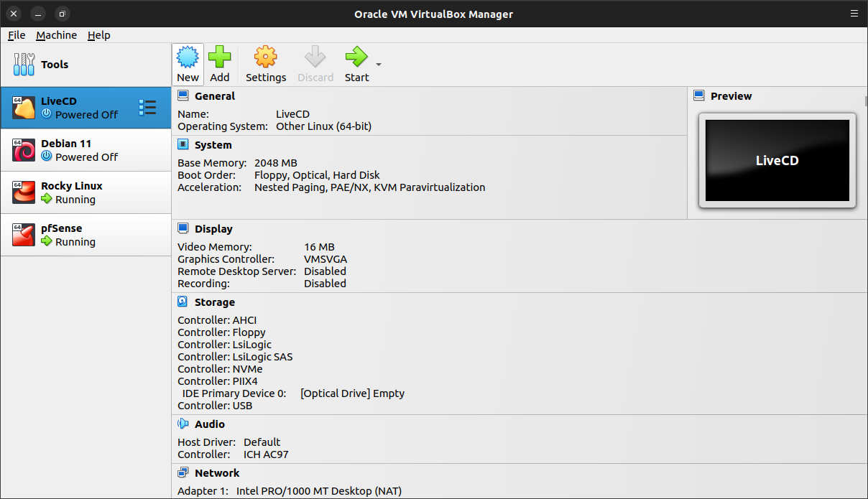Click the Debian 11 swirl icon
The image size is (868, 499).
[24, 150]
